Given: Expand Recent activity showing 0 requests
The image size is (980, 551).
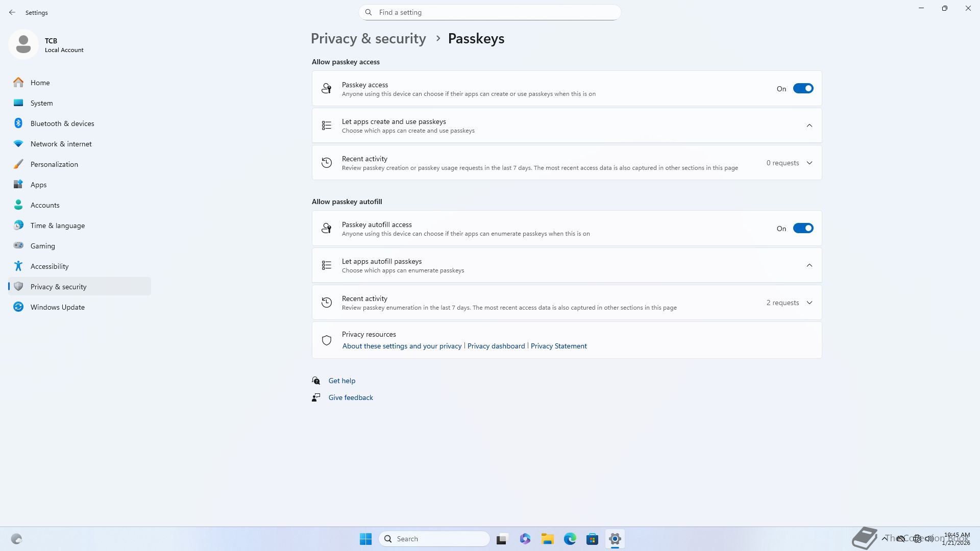Looking at the screenshot, I should coord(809,163).
